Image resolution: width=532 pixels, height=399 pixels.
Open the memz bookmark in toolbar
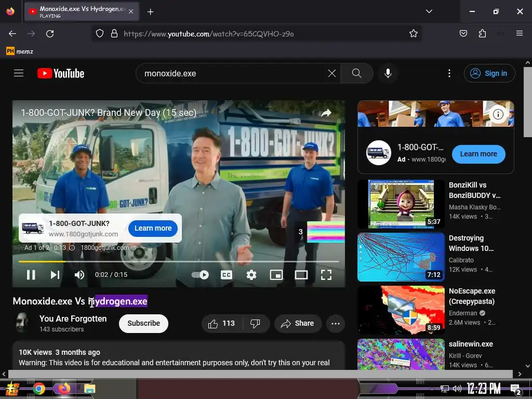pyautogui.click(x=20, y=51)
